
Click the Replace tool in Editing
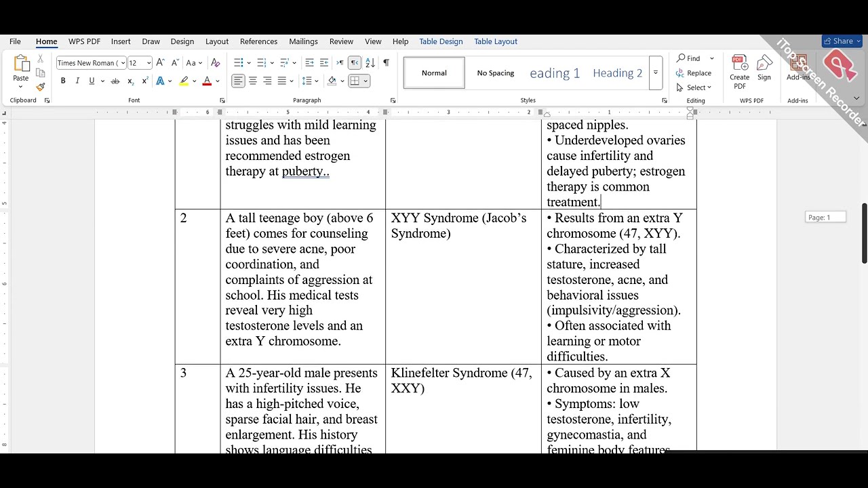click(694, 73)
